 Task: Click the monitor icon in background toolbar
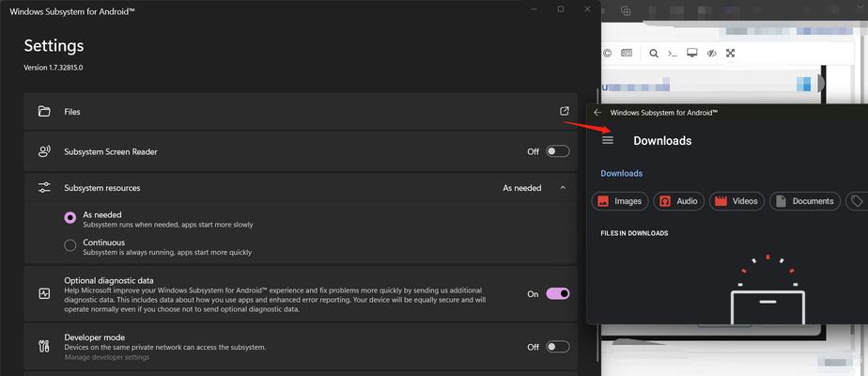pyautogui.click(x=692, y=53)
